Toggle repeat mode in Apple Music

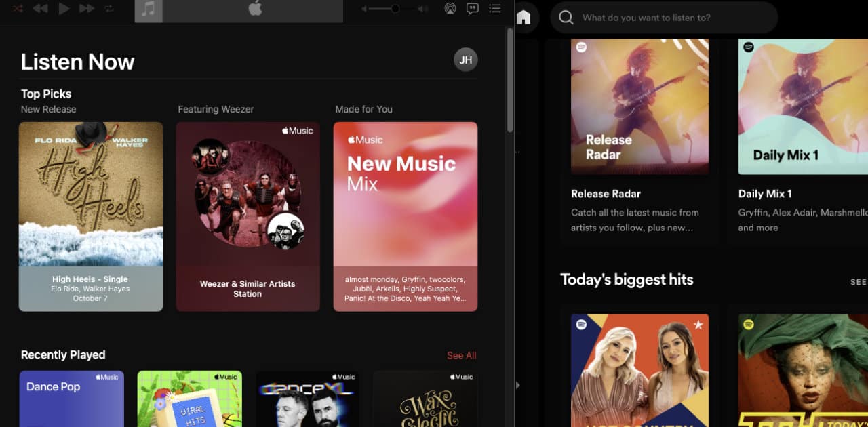(x=109, y=9)
